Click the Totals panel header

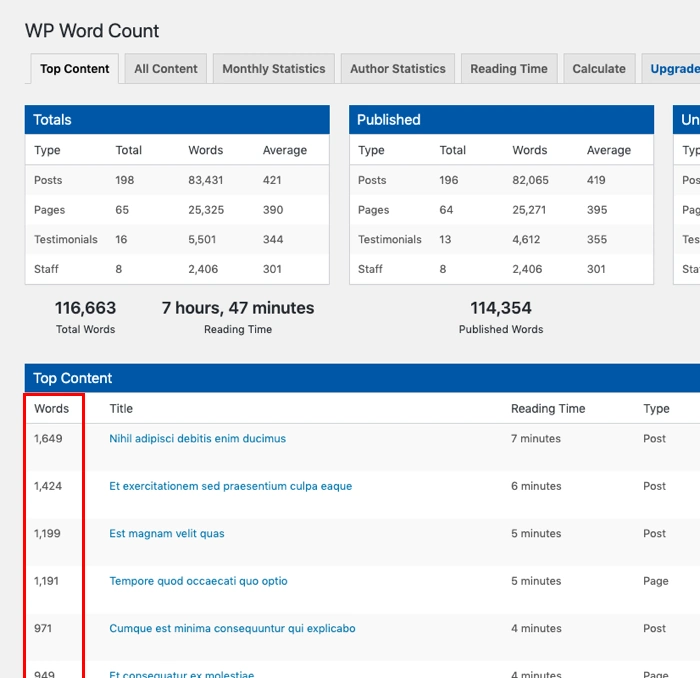click(x=177, y=120)
